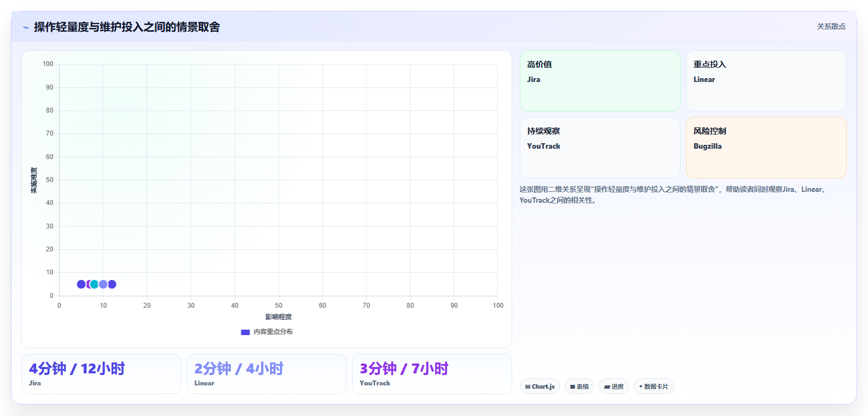Click the 2分钟 / 4小时 Linear stat card
This screenshot has width=868, height=416.
click(267, 374)
